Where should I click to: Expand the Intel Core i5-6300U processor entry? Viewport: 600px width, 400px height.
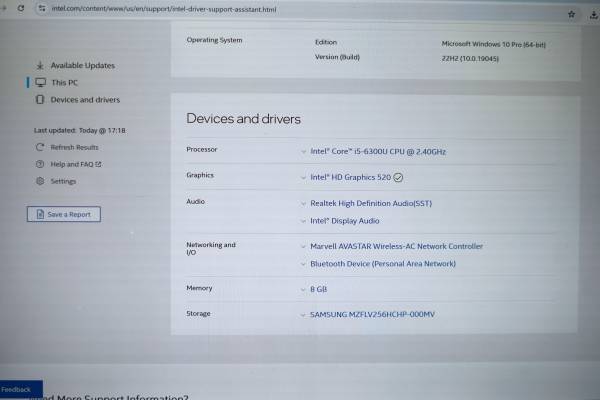pyautogui.click(x=303, y=151)
